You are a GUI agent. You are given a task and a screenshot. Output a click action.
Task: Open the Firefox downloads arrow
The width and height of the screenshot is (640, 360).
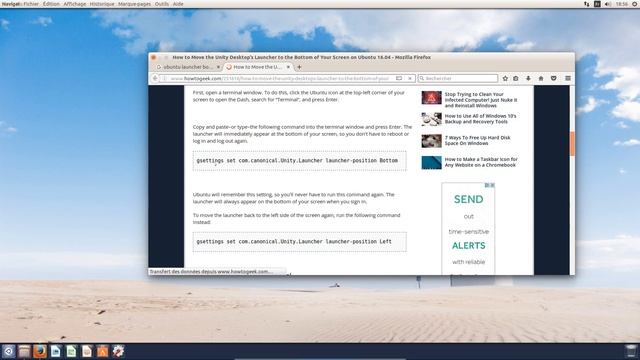(528, 78)
